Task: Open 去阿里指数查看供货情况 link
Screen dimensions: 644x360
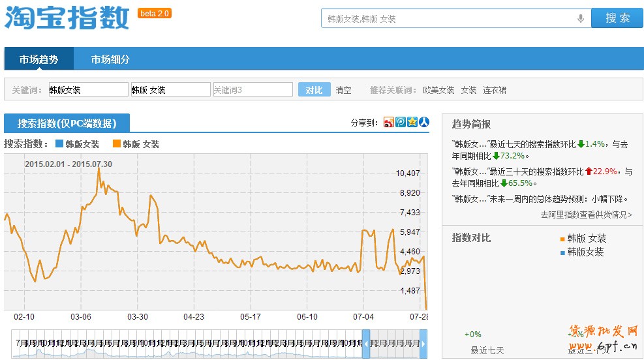Action: (586, 215)
